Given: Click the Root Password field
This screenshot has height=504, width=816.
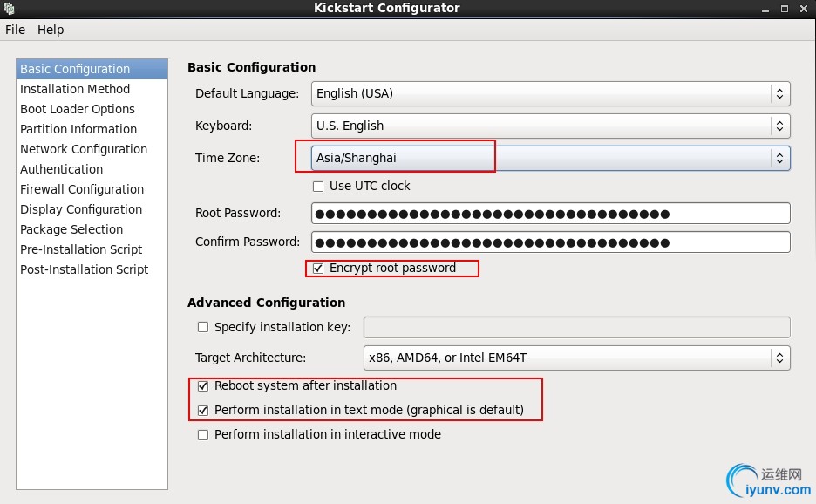Looking at the screenshot, I should (550, 214).
